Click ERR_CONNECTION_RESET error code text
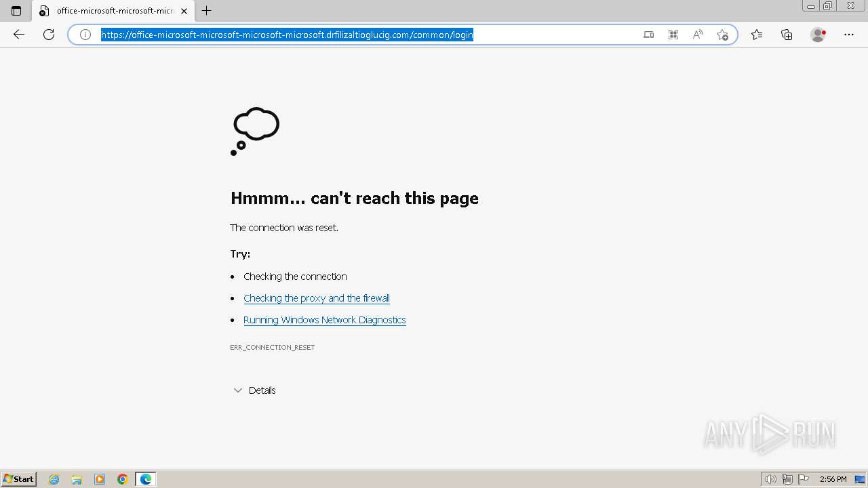Screen dimensions: 868x488 pos(273,347)
